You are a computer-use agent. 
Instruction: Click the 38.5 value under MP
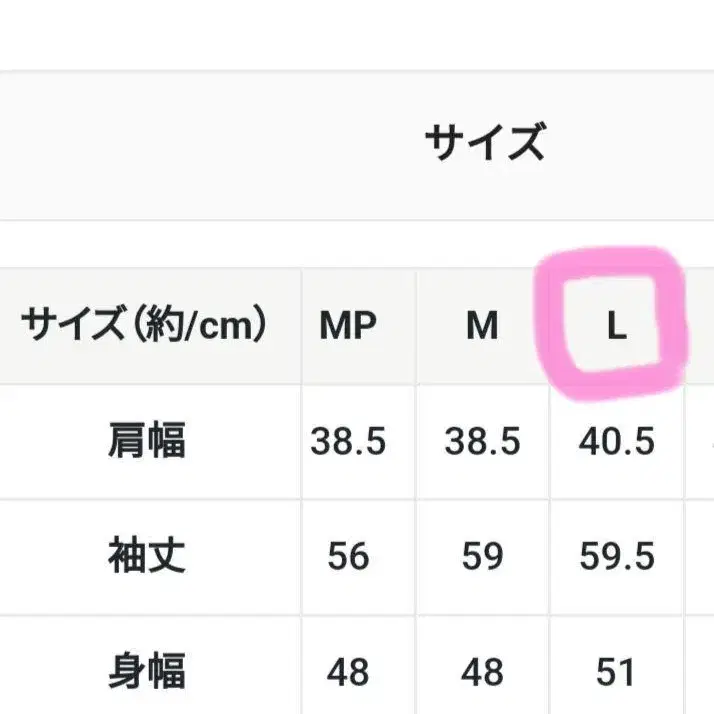[348, 441]
